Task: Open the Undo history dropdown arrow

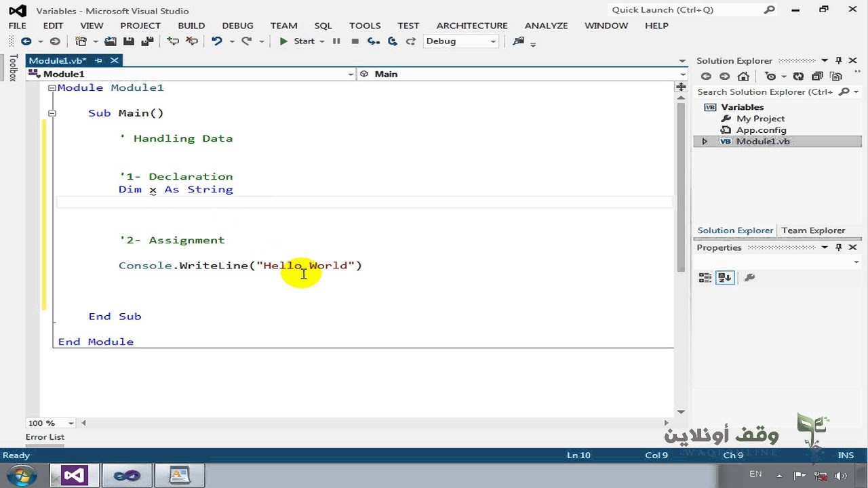Action: [232, 41]
